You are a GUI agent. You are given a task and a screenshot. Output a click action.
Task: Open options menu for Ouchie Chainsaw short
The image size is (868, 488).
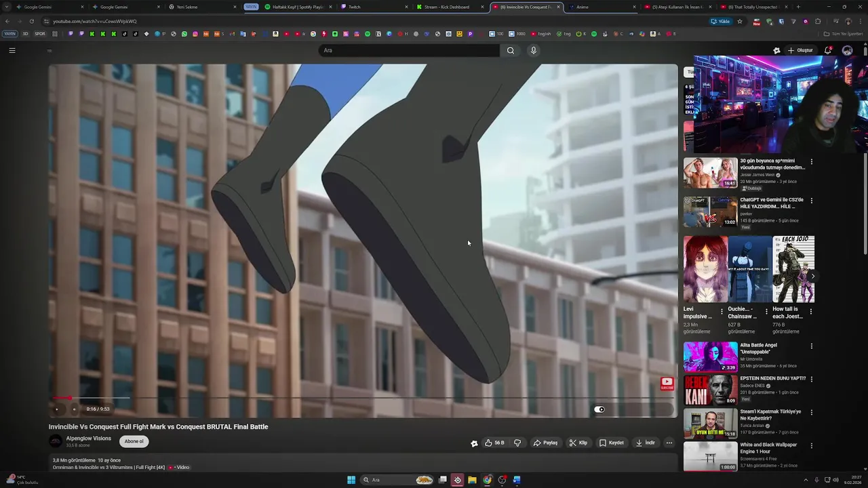tap(766, 312)
